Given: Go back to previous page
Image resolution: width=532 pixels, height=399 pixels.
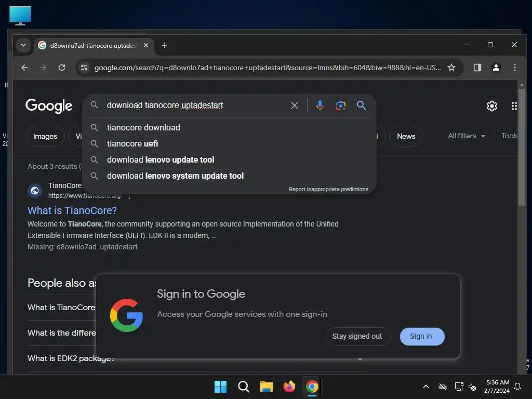Looking at the screenshot, I should point(24,68).
